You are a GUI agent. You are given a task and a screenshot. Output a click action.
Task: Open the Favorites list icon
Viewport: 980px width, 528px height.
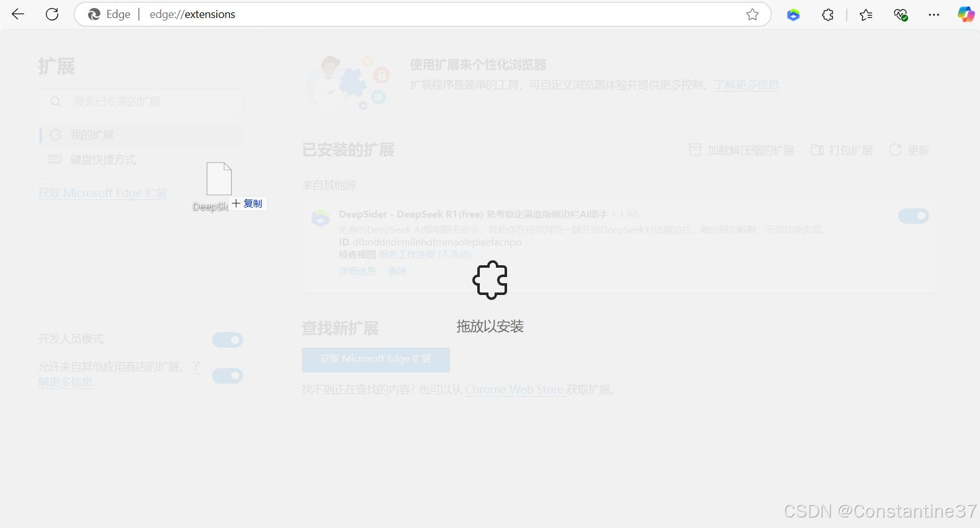(x=866, y=15)
